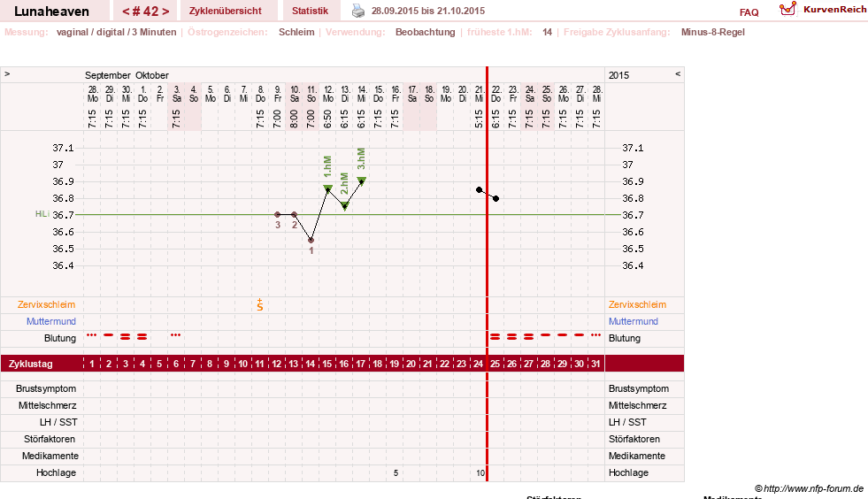The width and height of the screenshot is (868, 499).
Task: Click cycle day 14 in Zyklustag row
Action: (310, 364)
